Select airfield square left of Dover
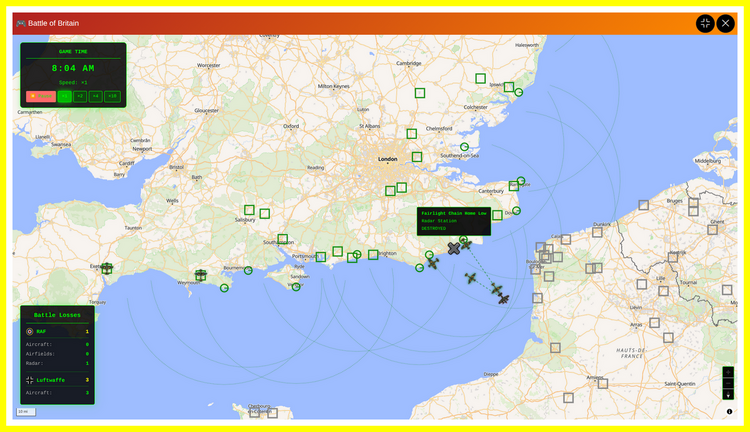 497,215
